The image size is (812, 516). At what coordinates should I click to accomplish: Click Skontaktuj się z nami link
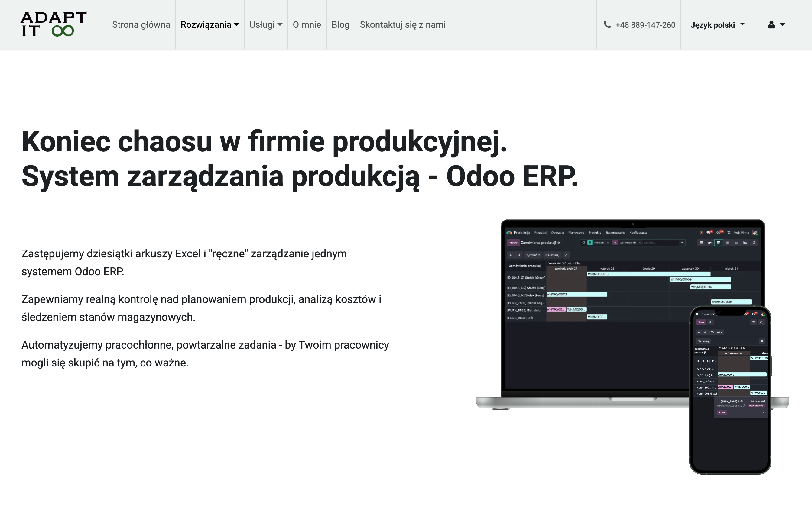[x=403, y=24]
